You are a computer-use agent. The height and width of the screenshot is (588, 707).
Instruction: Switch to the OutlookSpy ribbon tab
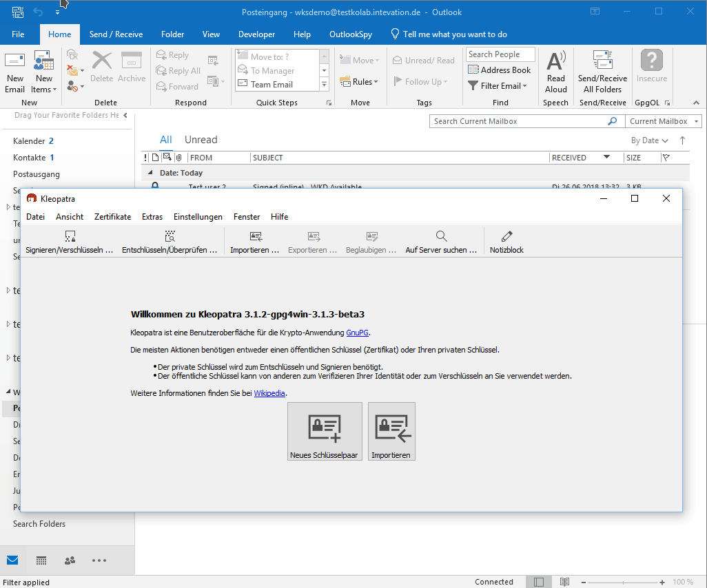[351, 34]
